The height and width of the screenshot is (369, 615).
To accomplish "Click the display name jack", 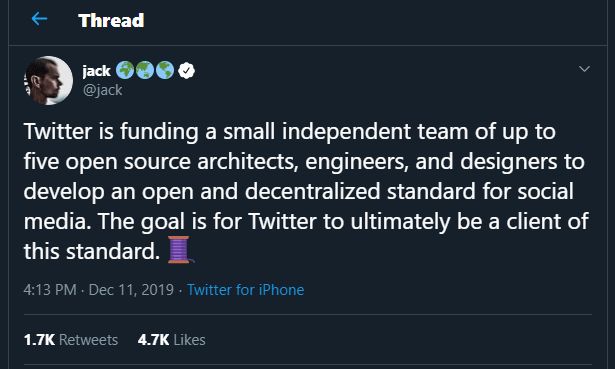I will click(x=96, y=71).
